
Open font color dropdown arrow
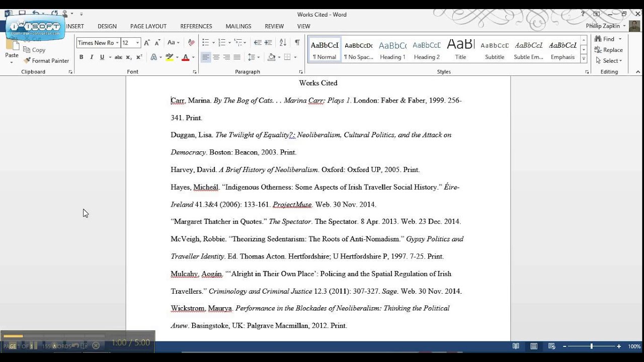click(193, 57)
